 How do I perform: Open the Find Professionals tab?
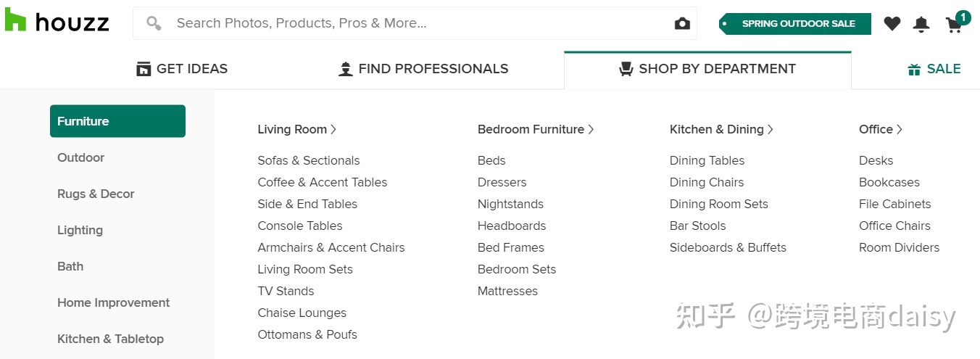point(423,69)
